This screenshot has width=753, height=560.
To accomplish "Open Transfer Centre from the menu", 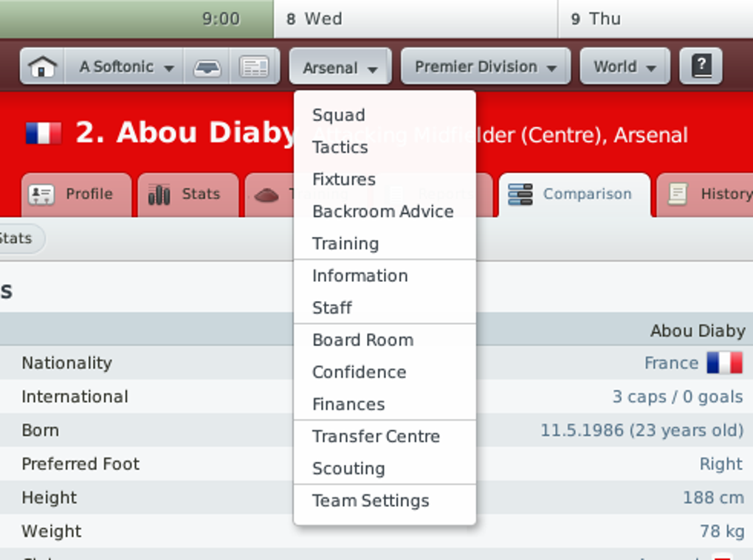I will click(x=376, y=436).
